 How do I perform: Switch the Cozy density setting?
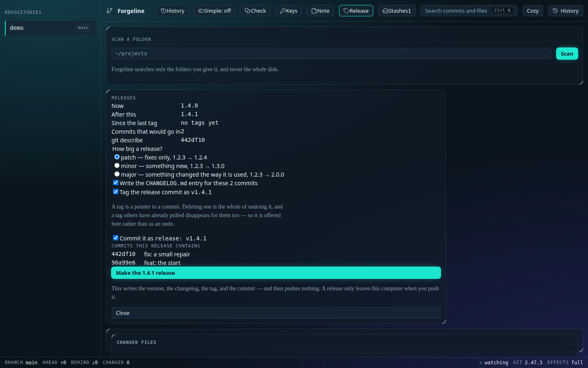click(533, 11)
